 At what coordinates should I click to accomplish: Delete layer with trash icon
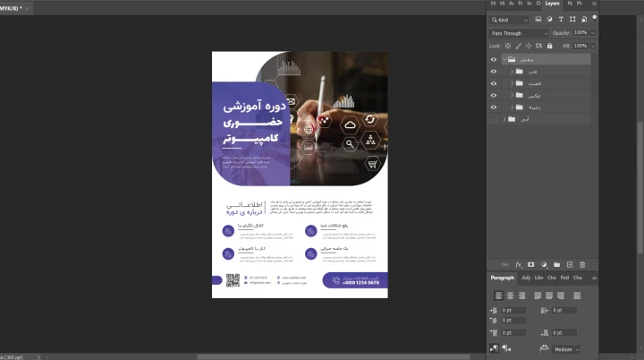[582, 265]
